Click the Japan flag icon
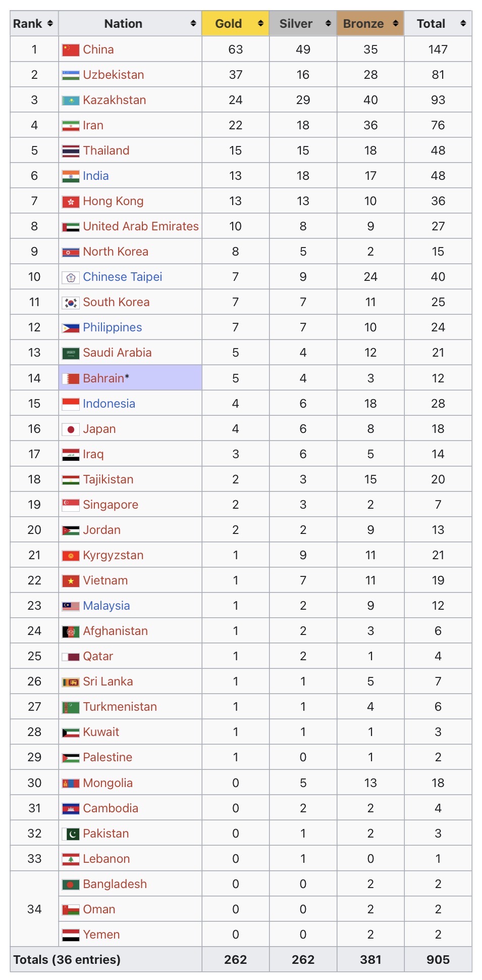482x980 pixels. pyautogui.click(x=71, y=429)
